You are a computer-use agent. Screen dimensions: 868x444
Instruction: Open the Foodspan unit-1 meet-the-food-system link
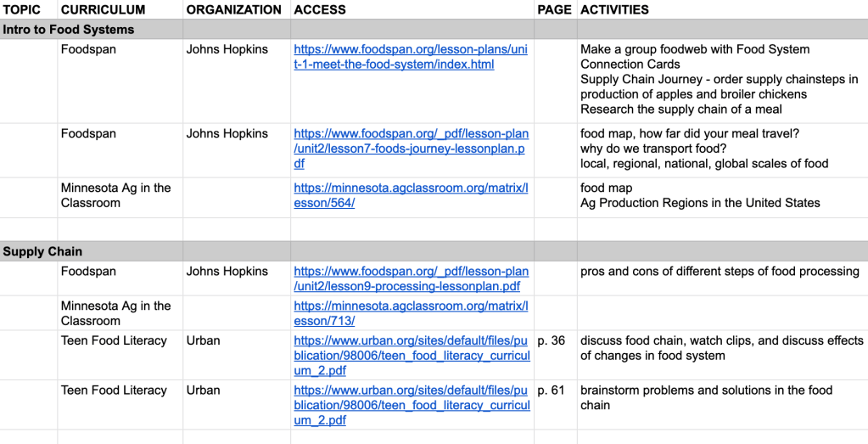(x=411, y=57)
